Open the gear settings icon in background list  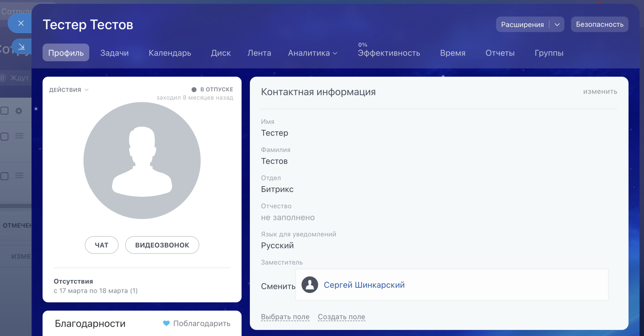pyautogui.click(x=19, y=111)
